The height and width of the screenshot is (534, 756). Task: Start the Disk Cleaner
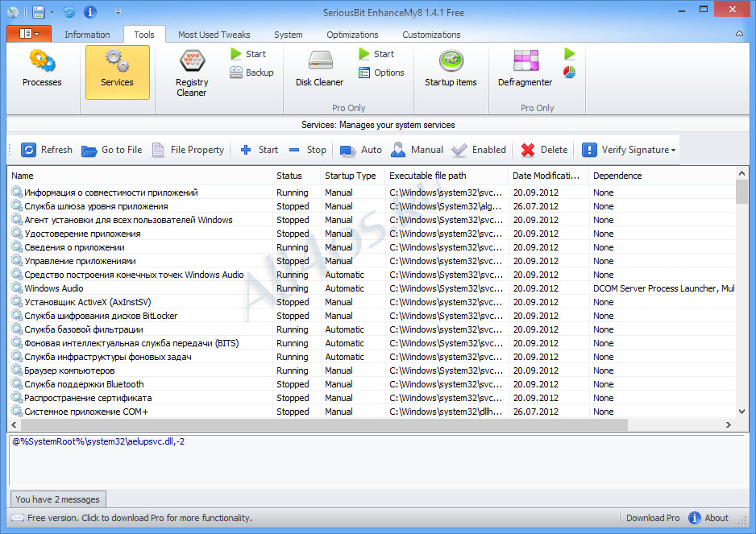pos(377,54)
